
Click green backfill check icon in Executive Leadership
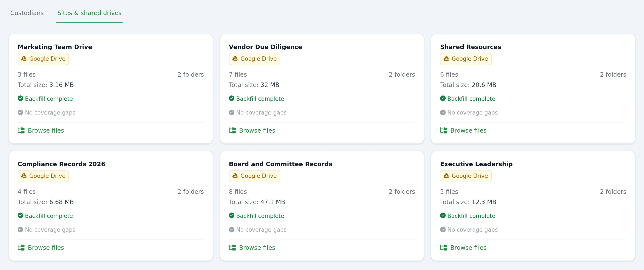tap(443, 216)
